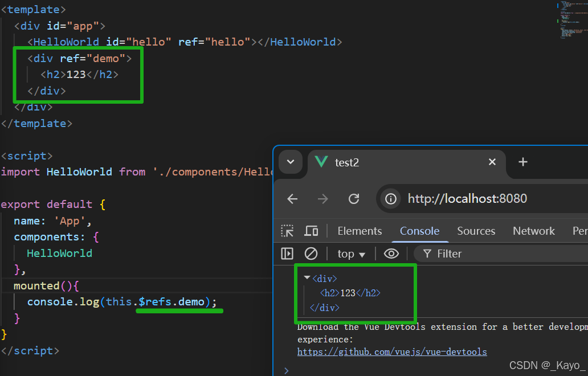Follow the vue-devtools GitHub link
The height and width of the screenshot is (376, 588).
point(391,352)
